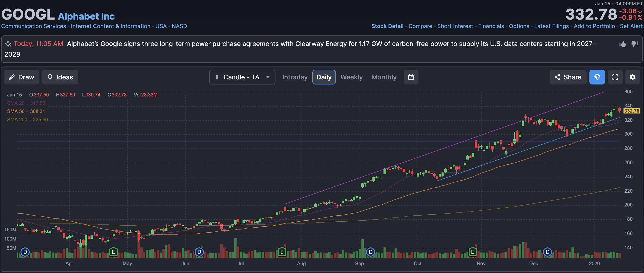Switch to the Weekly timeframe
The width and height of the screenshot is (644, 273).
point(351,77)
